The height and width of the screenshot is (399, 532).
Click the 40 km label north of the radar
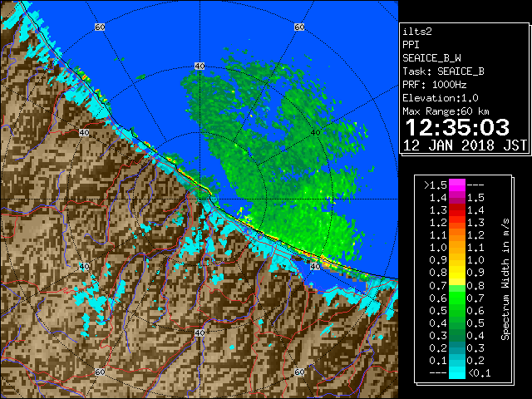(199, 66)
